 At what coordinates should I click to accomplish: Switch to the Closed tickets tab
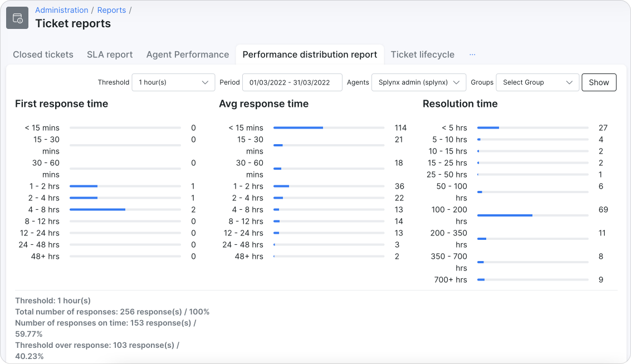(42, 55)
